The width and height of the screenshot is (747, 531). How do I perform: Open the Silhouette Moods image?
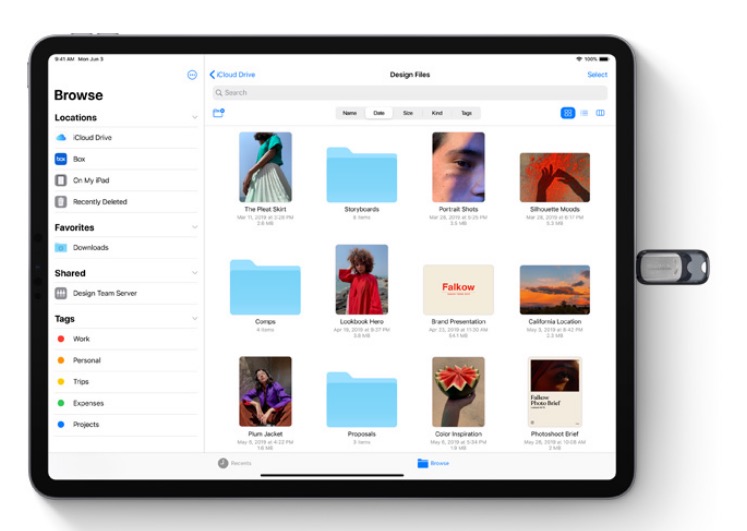555,177
